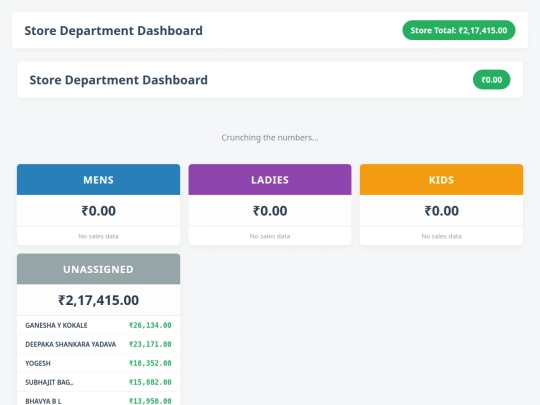Click the KIDS ₹0.00 total
This screenshot has width=540, height=405.
(x=441, y=211)
